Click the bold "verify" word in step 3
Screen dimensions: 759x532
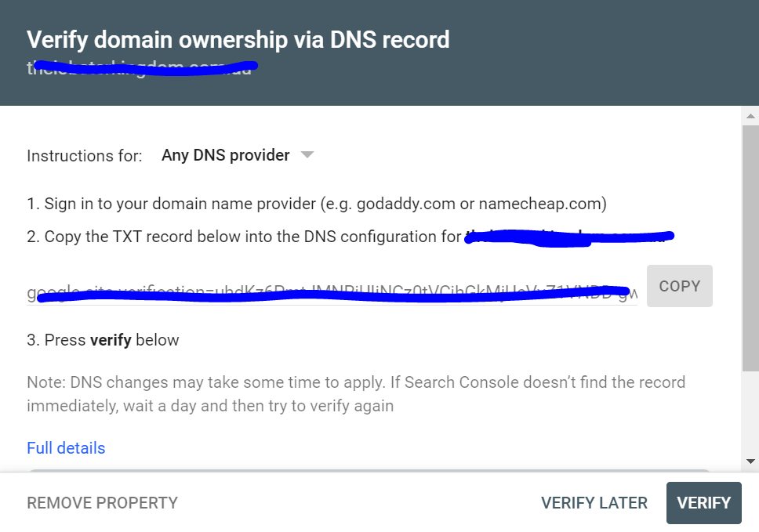(111, 340)
